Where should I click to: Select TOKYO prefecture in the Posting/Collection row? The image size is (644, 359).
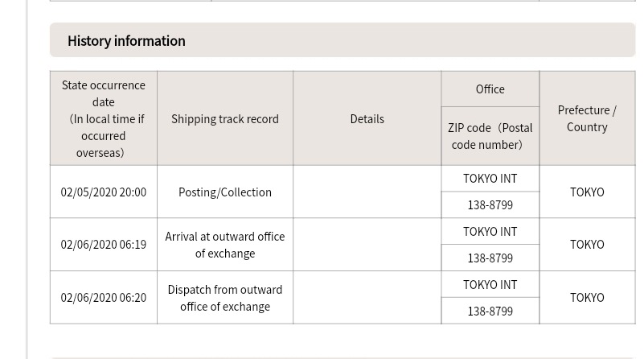coord(588,192)
